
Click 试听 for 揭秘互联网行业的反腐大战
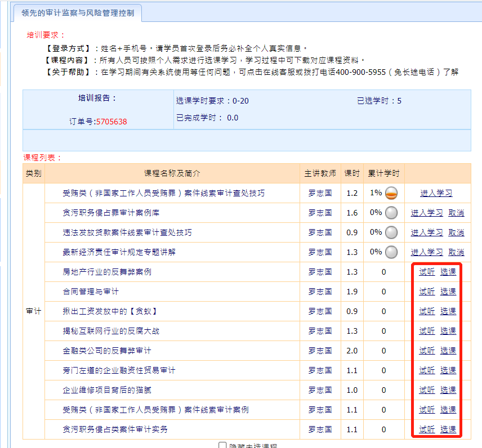(x=427, y=331)
